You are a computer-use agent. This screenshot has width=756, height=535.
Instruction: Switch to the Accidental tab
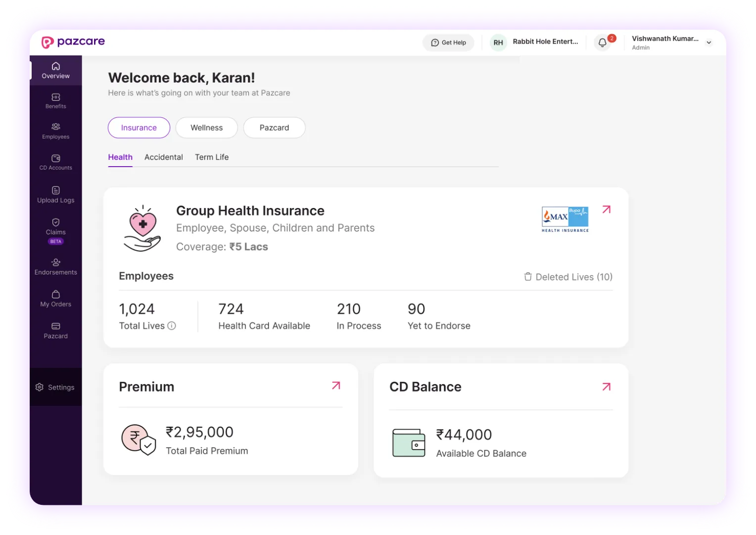[164, 157]
